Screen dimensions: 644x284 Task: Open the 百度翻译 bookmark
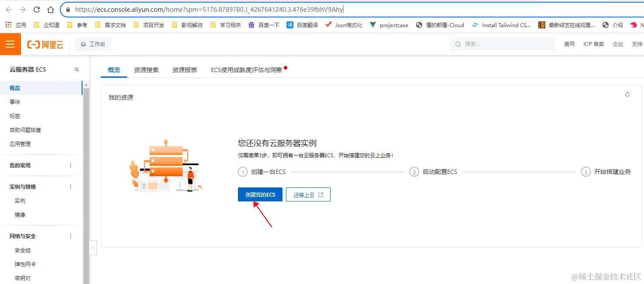303,25
